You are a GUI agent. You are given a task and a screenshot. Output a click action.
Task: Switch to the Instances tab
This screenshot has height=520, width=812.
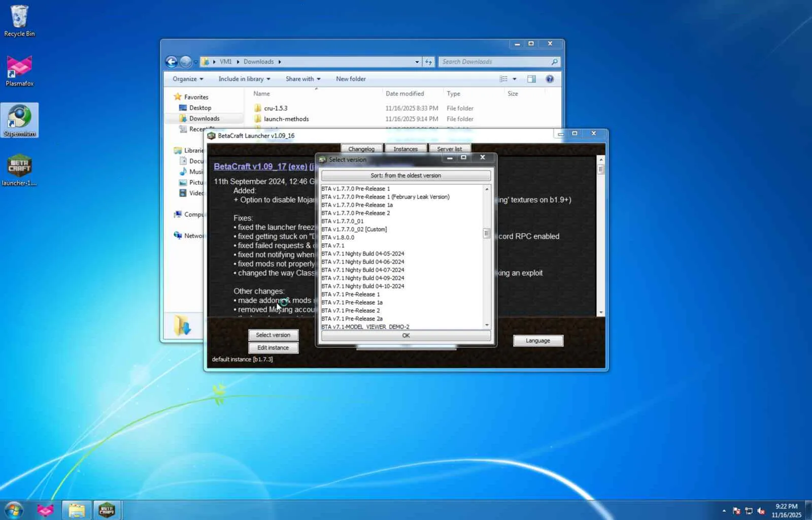405,149
